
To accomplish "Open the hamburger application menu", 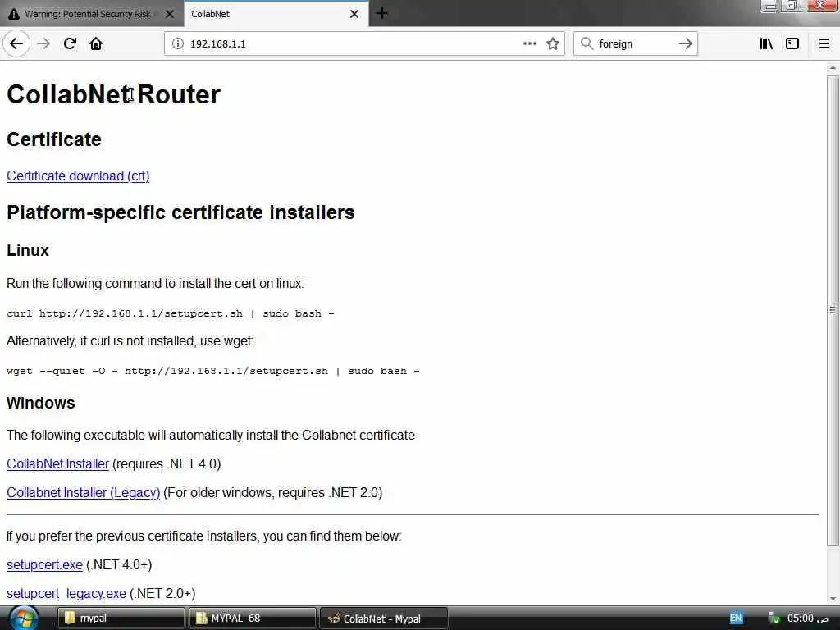I will pos(824,43).
